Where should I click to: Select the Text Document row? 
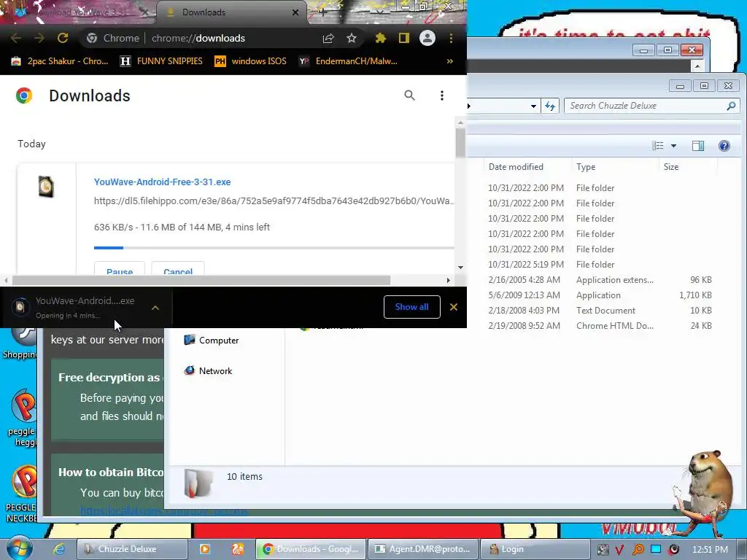pos(600,311)
